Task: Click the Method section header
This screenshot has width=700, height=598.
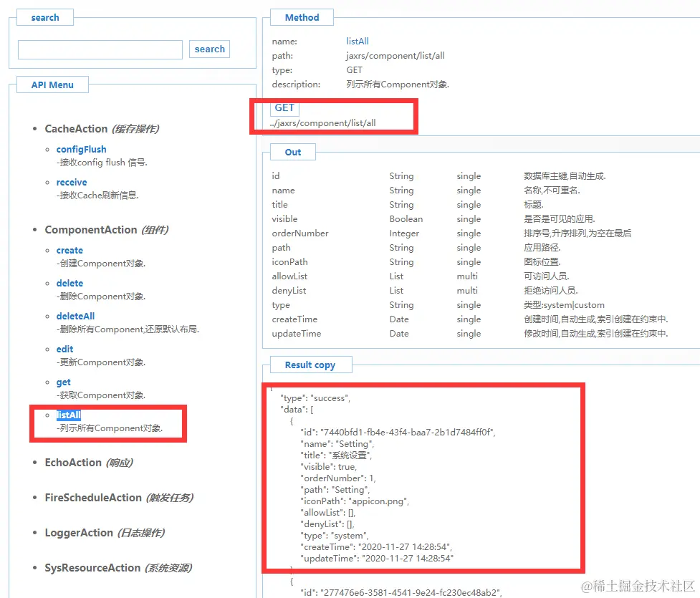Action: tap(302, 17)
